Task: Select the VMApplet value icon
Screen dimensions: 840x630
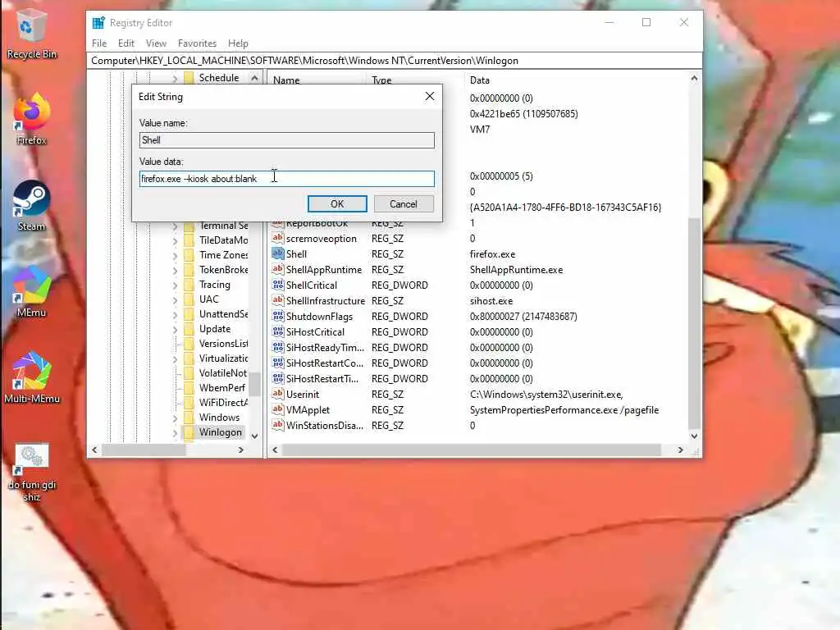Action: (x=277, y=409)
